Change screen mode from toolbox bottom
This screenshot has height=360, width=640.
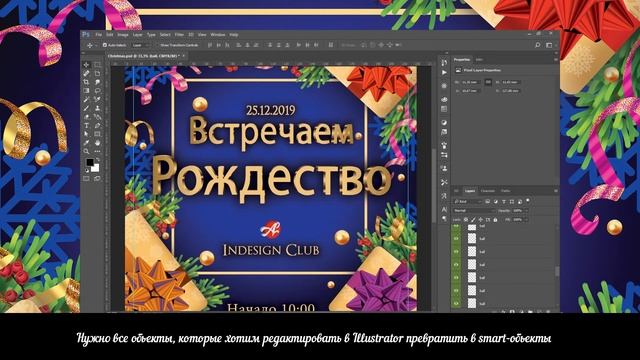click(x=97, y=178)
